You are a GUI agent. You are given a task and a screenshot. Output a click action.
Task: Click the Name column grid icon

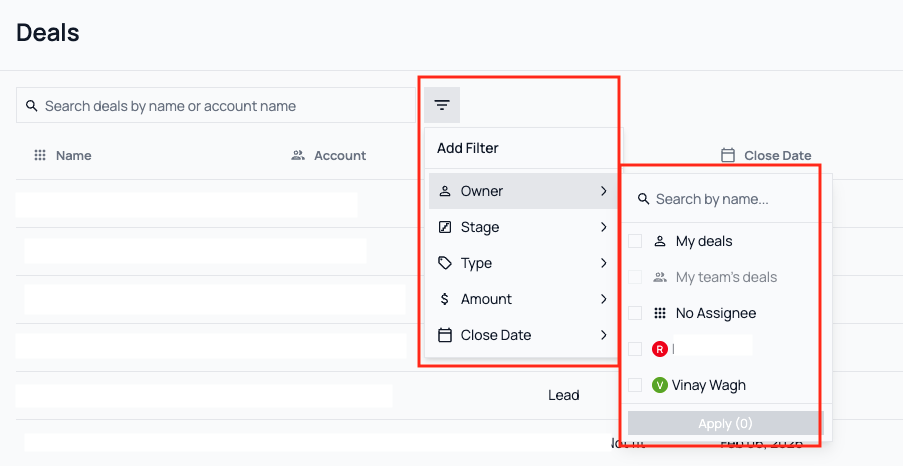[40, 155]
